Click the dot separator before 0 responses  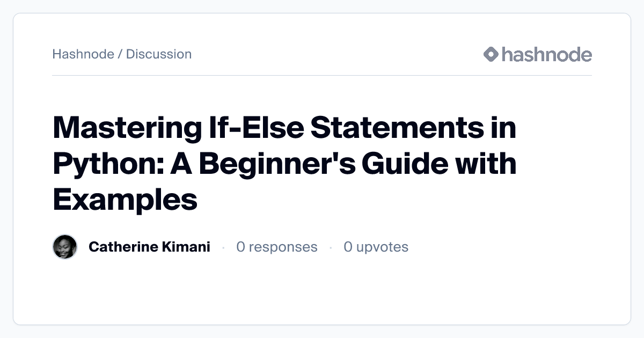pos(223,247)
